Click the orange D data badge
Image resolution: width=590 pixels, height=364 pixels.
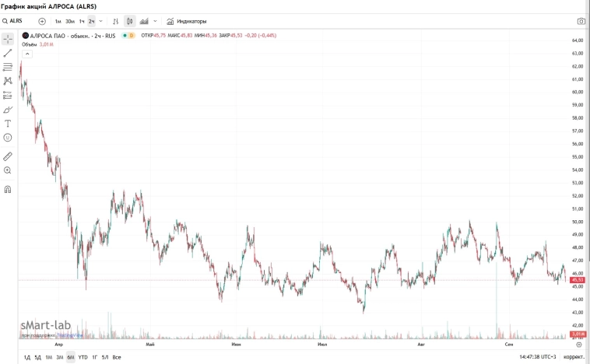(x=132, y=35)
